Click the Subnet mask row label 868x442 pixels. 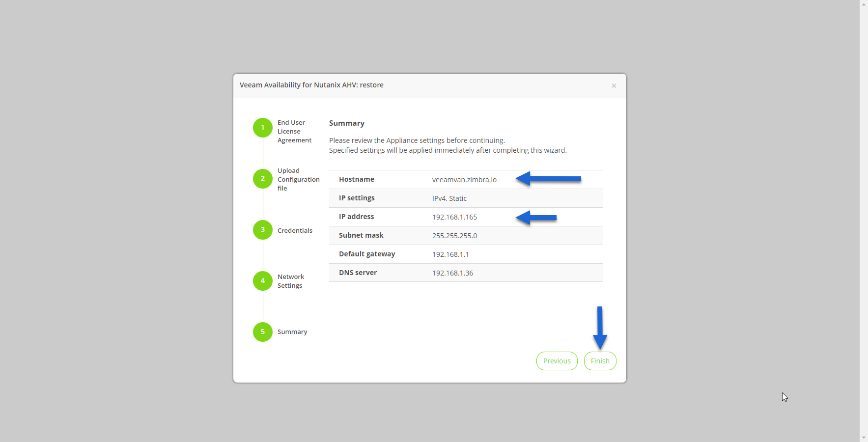(361, 235)
